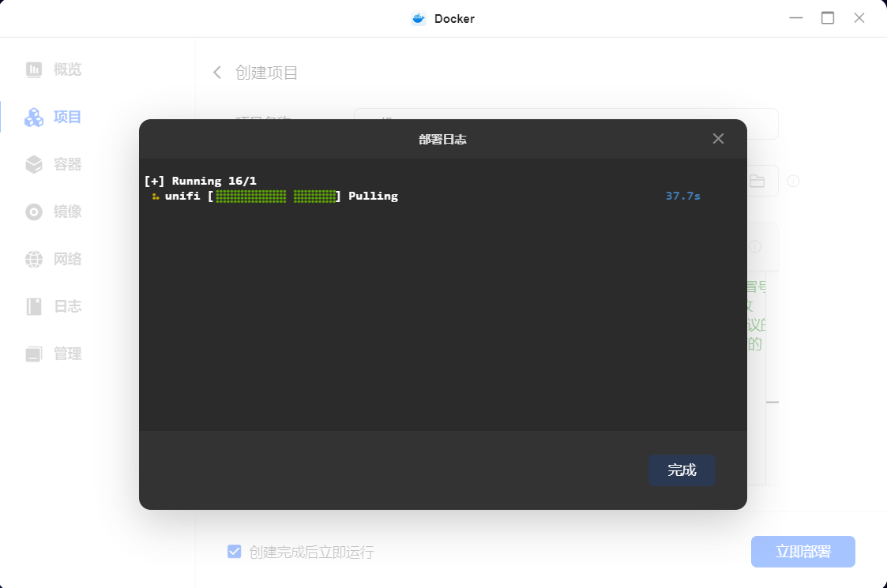Screen dimensions: 887x588
Task: Toggle the 创建完成后立即运行 checkbox
Action: 235,552
